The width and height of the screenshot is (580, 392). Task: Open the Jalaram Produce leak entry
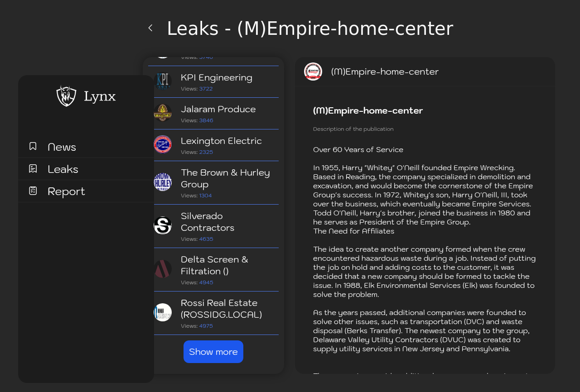(x=213, y=114)
